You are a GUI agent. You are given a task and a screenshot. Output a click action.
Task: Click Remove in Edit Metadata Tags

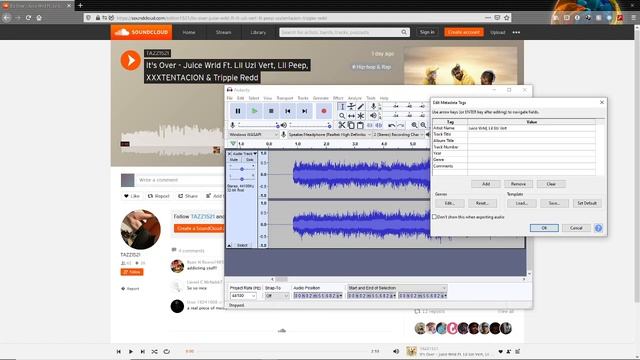coord(518,184)
